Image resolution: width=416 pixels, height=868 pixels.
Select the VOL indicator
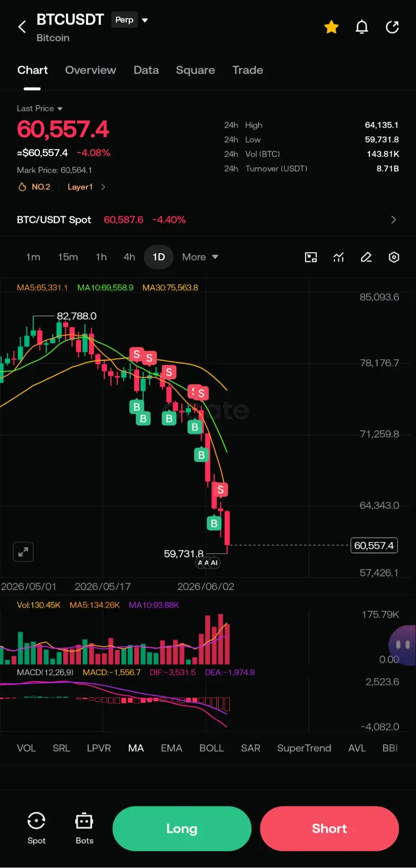[x=26, y=748]
